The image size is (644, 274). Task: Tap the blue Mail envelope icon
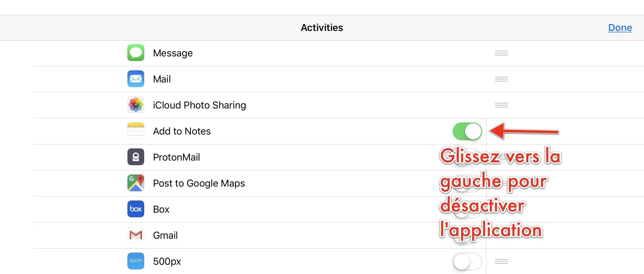click(136, 79)
